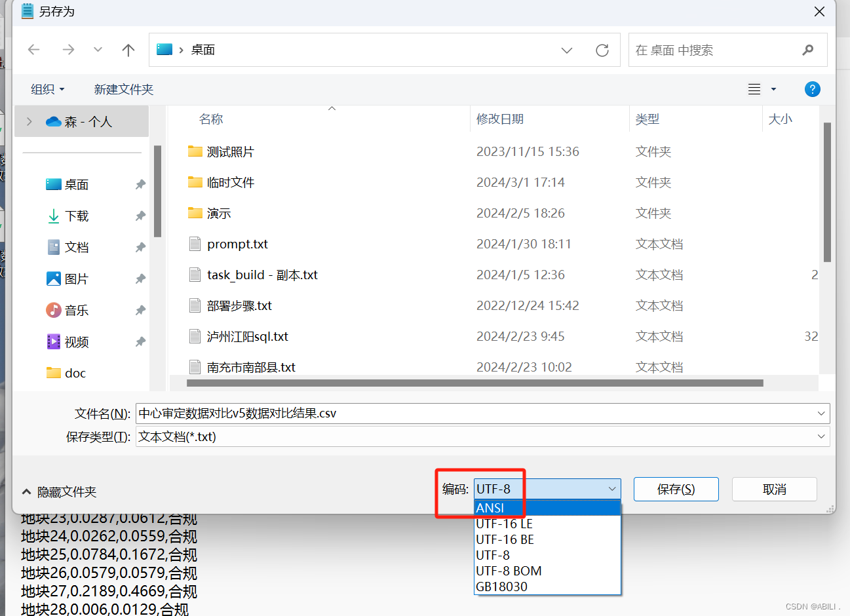Open the doc folder in the sidebar
This screenshot has height=616, width=850.
pos(66,373)
